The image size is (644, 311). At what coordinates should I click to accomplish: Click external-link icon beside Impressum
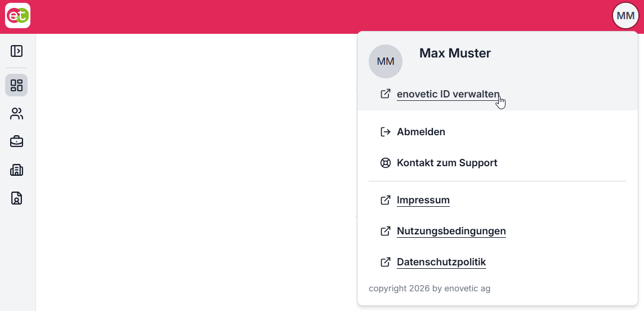tap(385, 201)
